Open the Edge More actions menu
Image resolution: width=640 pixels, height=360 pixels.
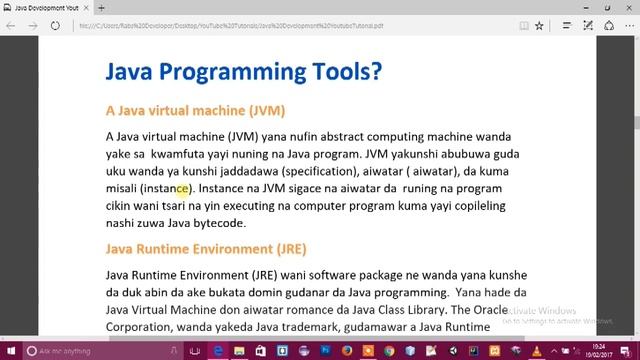[x=629, y=26]
